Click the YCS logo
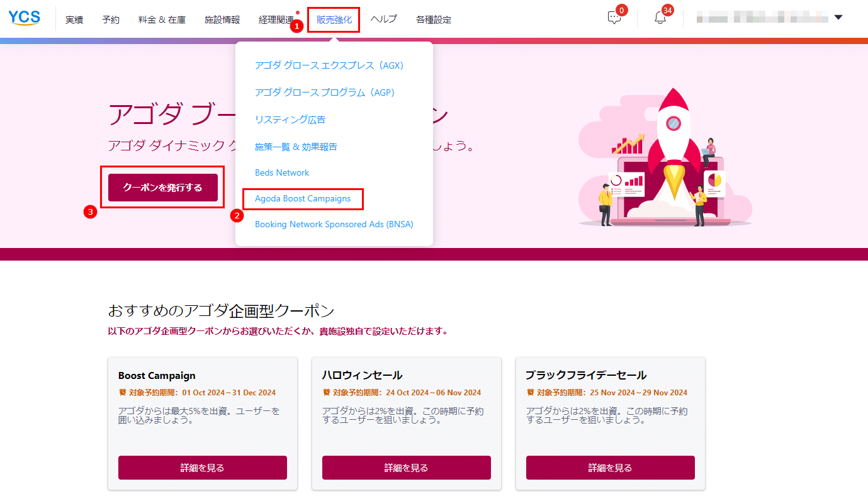Viewport: 868px width, 496px height. click(x=25, y=18)
